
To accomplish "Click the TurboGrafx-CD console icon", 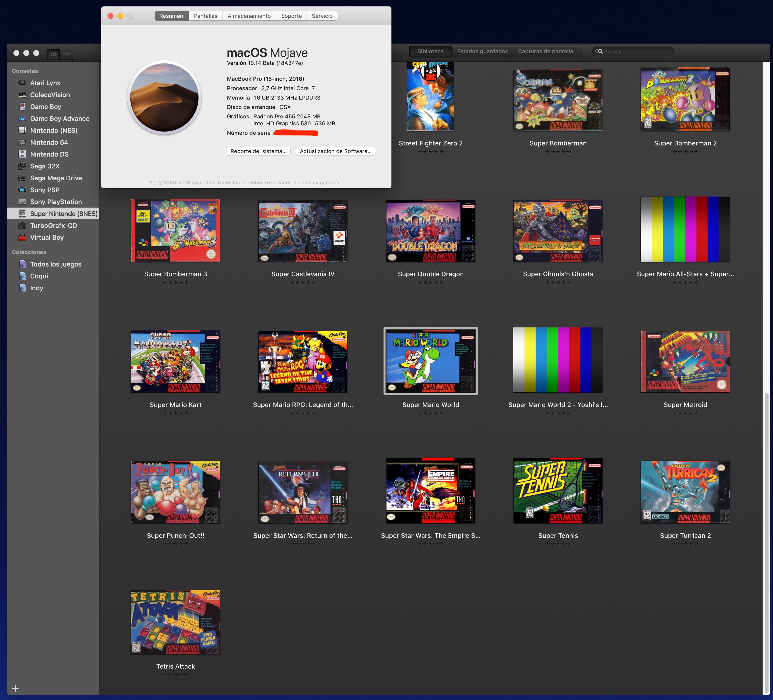I will tap(22, 225).
